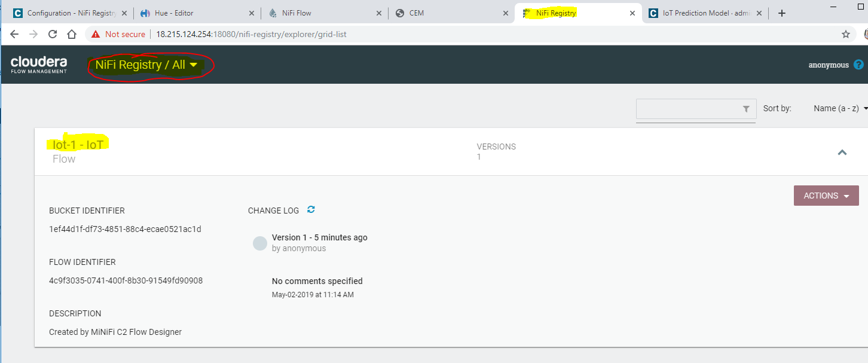Close the Hue - Editor tab
The width and height of the screenshot is (868, 363).
[x=252, y=13]
